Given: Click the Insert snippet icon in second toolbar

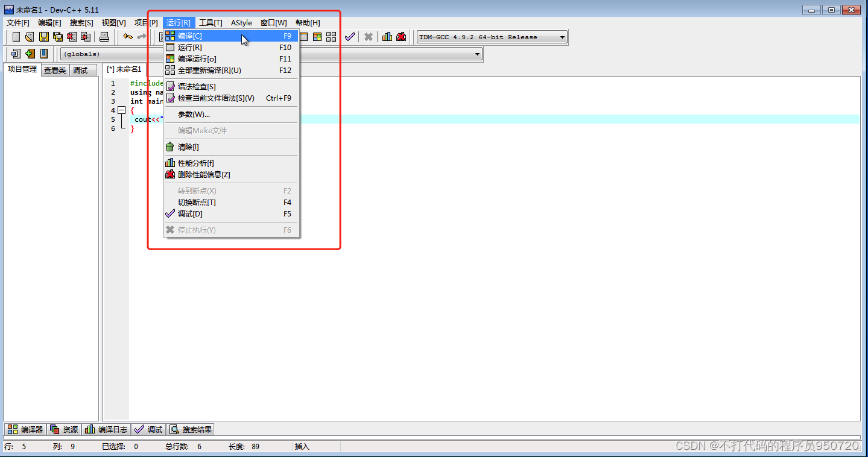Looking at the screenshot, I should [16, 54].
